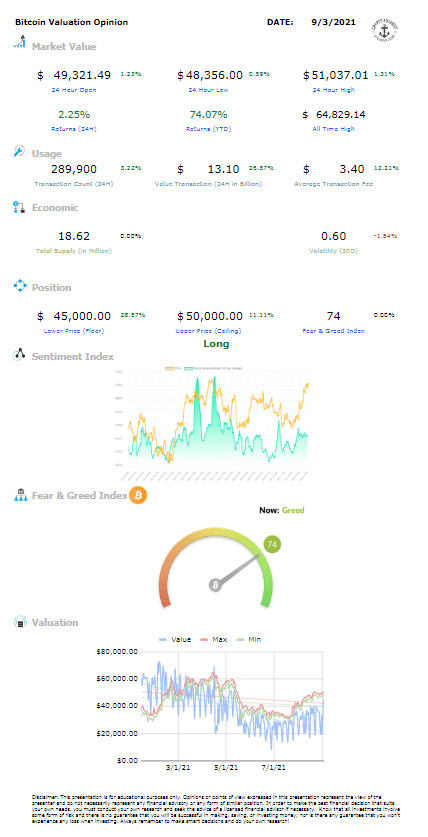Click the Sentiment Index line chart

pyautogui.click(x=213, y=422)
